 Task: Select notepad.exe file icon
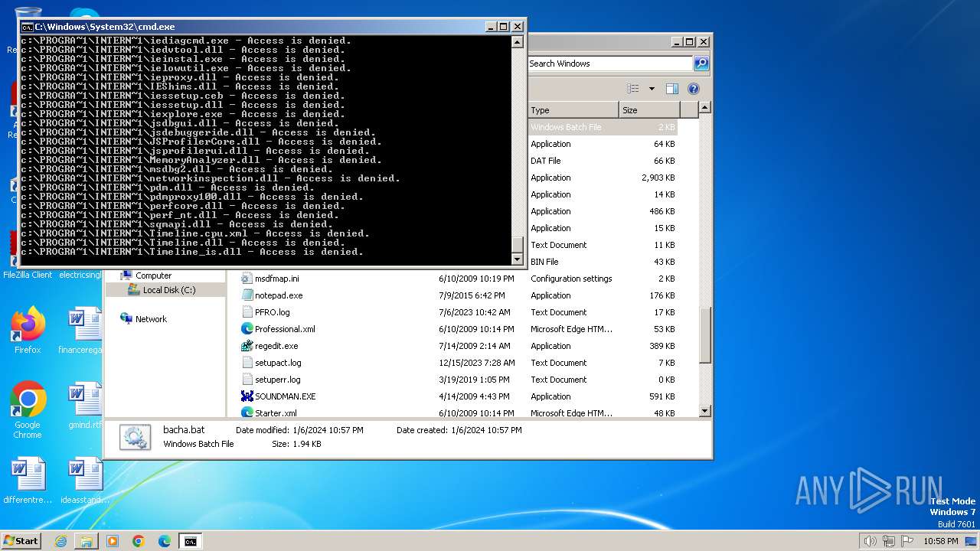tap(247, 295)
